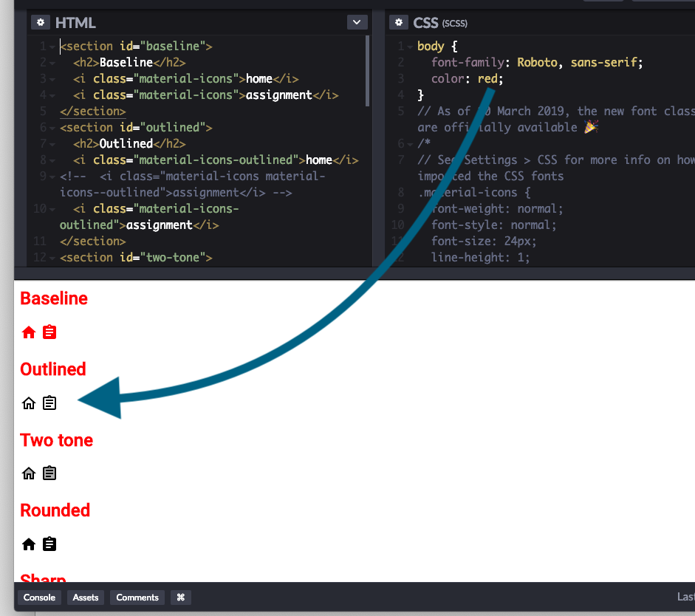The height and width of the screenshot is (616, 695).
Task: Select the Rounded assignment icon
Action: 49,544
